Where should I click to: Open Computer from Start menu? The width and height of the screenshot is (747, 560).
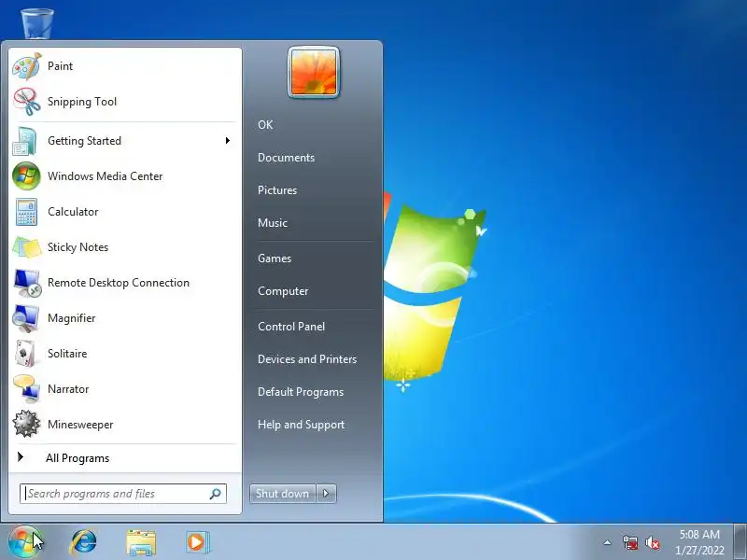283,291
